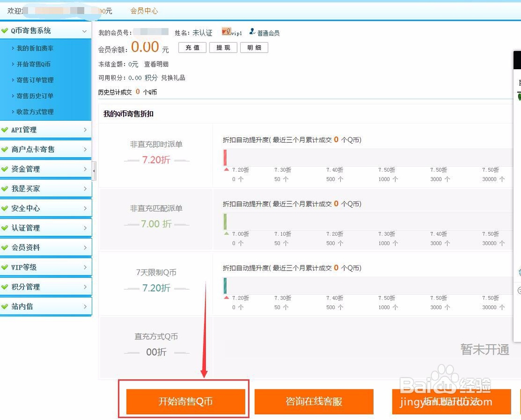The height and width of the screenshot is (420, 521).
Task: Click the 0.00 member balance amount
Action: [145, 47]
